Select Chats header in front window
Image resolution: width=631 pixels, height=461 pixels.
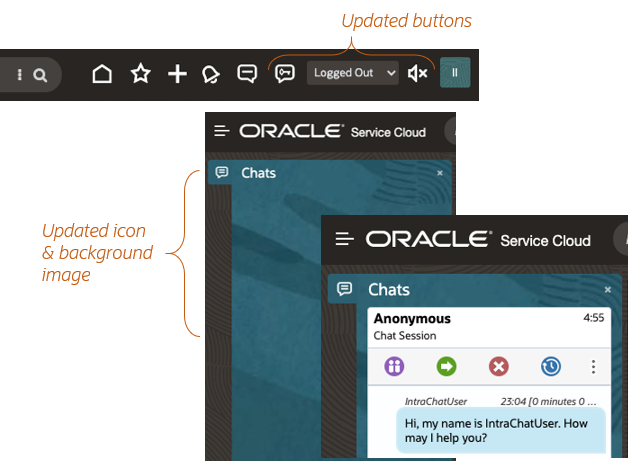click(388, 290)
